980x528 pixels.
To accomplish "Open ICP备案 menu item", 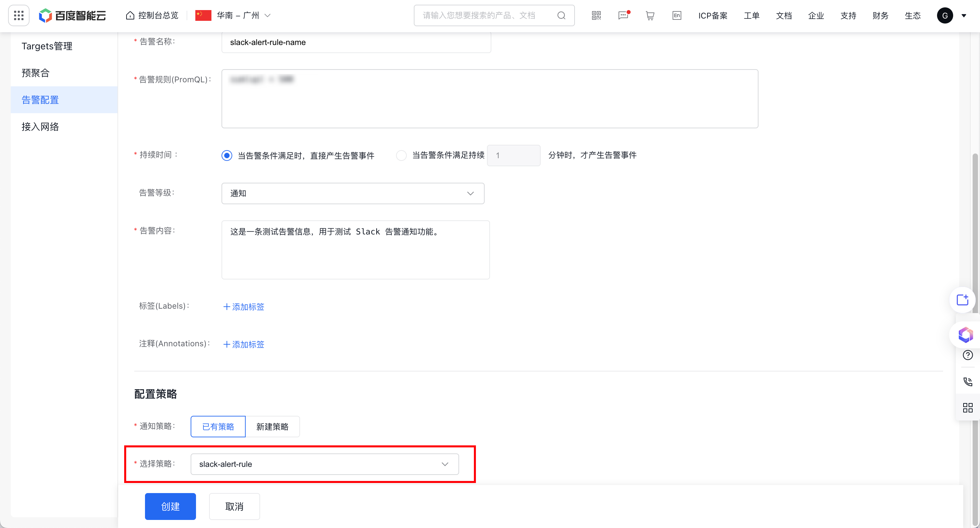I will point(713,15).
